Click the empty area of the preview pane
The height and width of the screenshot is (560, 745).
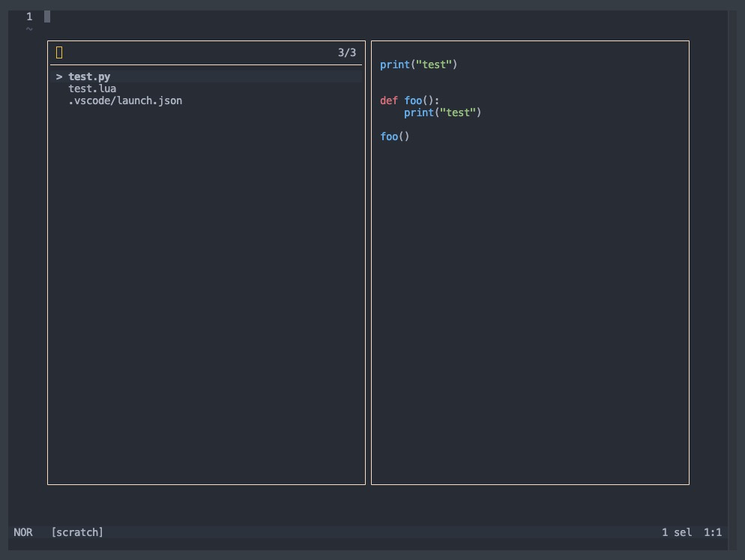(530, 315)
